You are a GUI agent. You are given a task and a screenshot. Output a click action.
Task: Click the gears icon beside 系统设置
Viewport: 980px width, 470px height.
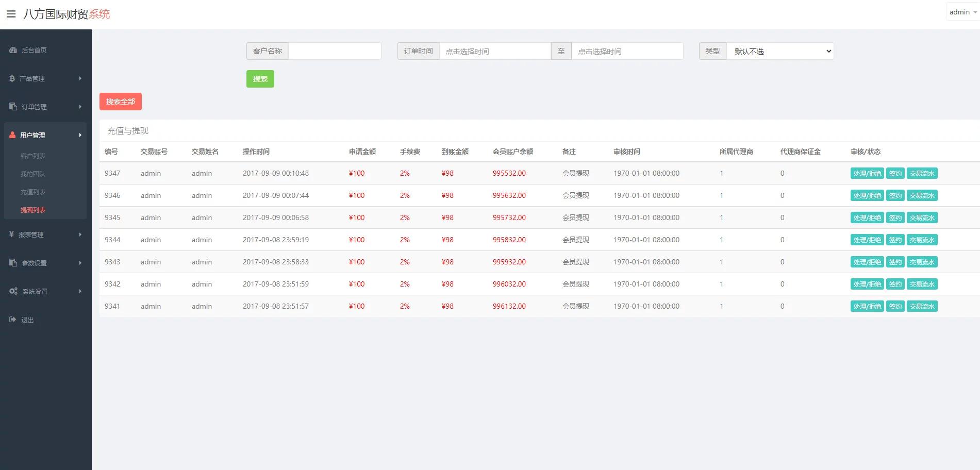click(13, 291)
